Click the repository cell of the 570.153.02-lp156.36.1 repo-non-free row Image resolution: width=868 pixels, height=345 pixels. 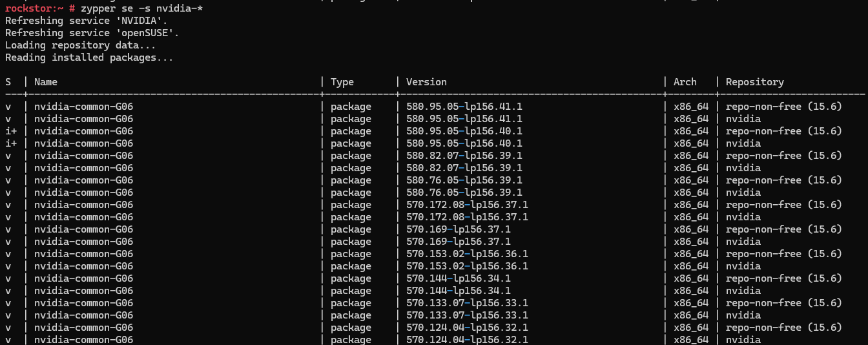[784, 254]
